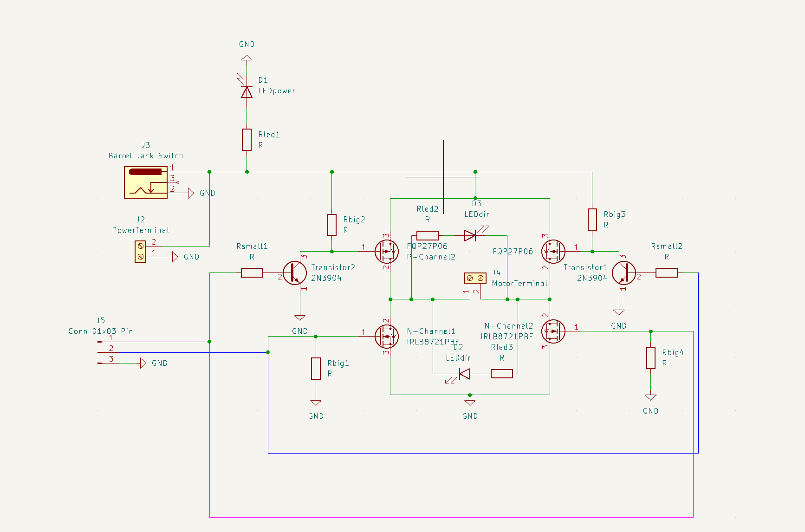Screen dimensions: 805x532
Task: Select the Rled3 resistor symbol
Action: click(x=501, y=374)
